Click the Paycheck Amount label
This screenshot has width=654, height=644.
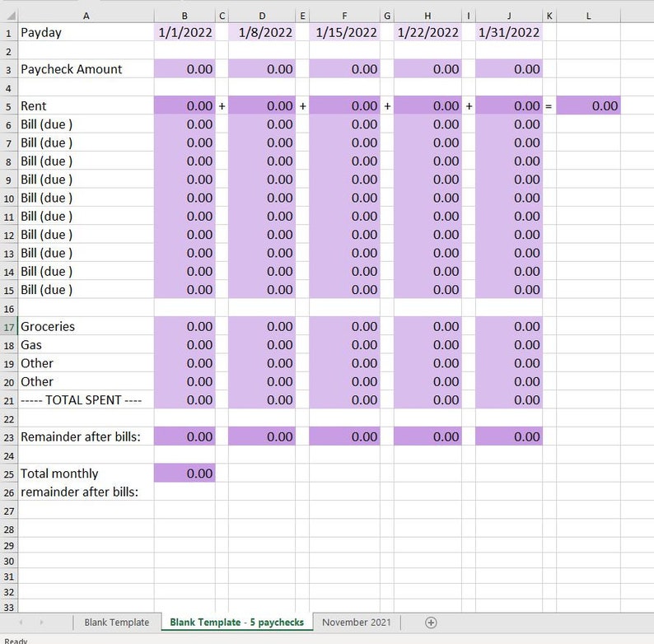point(72,69)
